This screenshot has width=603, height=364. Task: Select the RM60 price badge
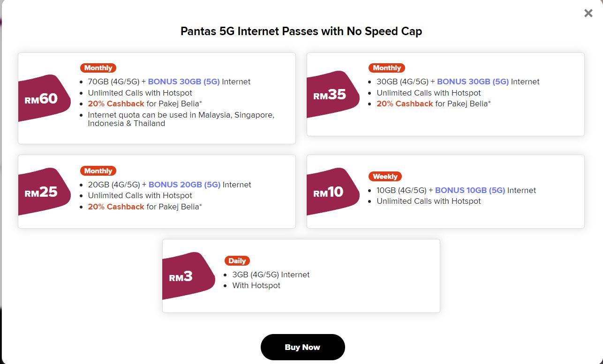click(x=41, y=98)
